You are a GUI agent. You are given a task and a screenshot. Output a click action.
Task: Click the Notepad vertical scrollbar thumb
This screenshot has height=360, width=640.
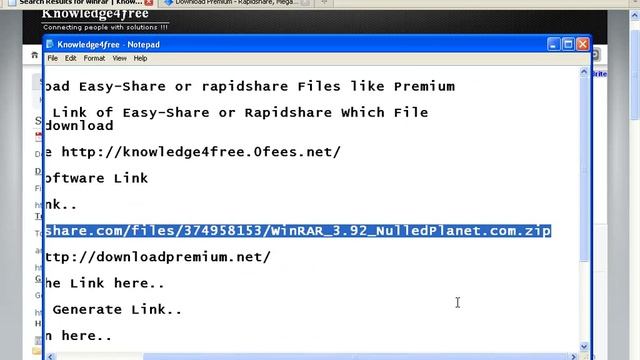(584, 169)
